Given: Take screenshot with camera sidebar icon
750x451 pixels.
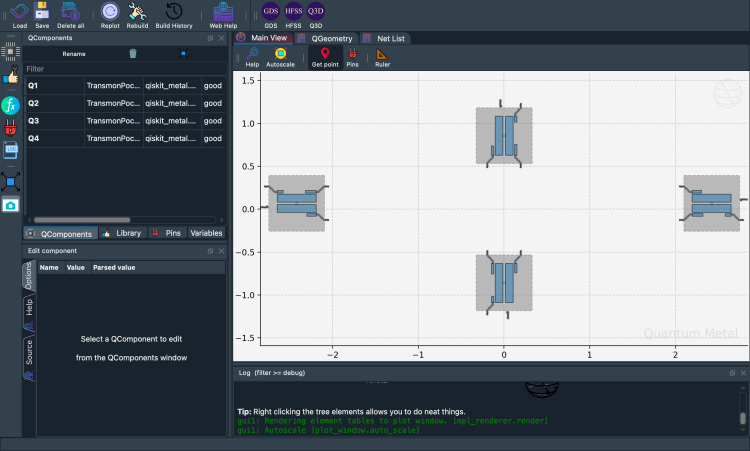Looking at the screenshot, I should pyautogui.click(x=11, y=205).
